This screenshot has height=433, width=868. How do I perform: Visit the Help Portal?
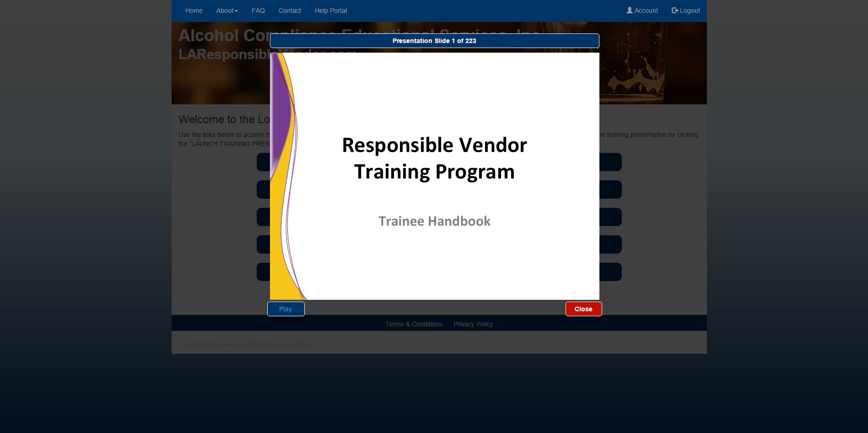[330, 11]
